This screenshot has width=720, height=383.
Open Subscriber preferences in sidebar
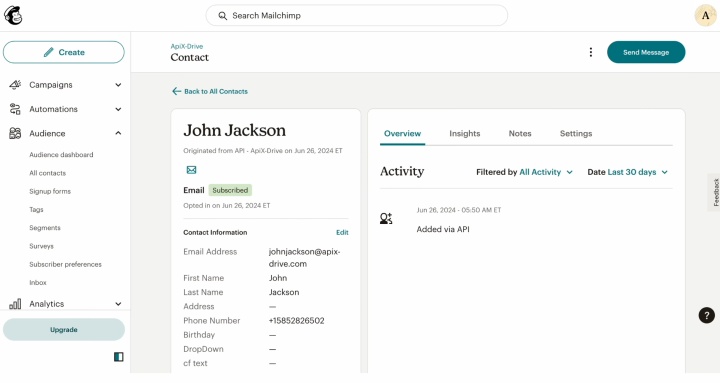tap(65, 265)
